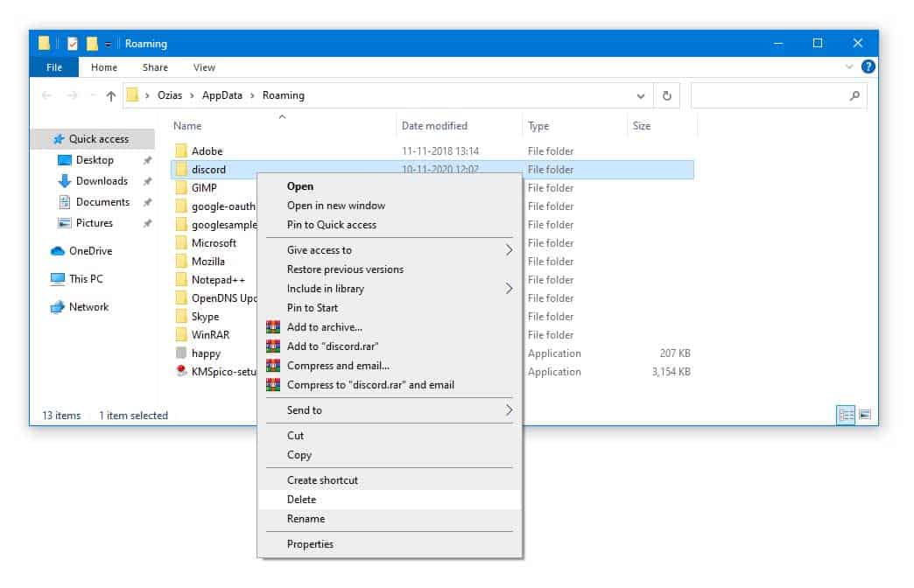Choose Rename from the context menu

click(x=390, y=519)
